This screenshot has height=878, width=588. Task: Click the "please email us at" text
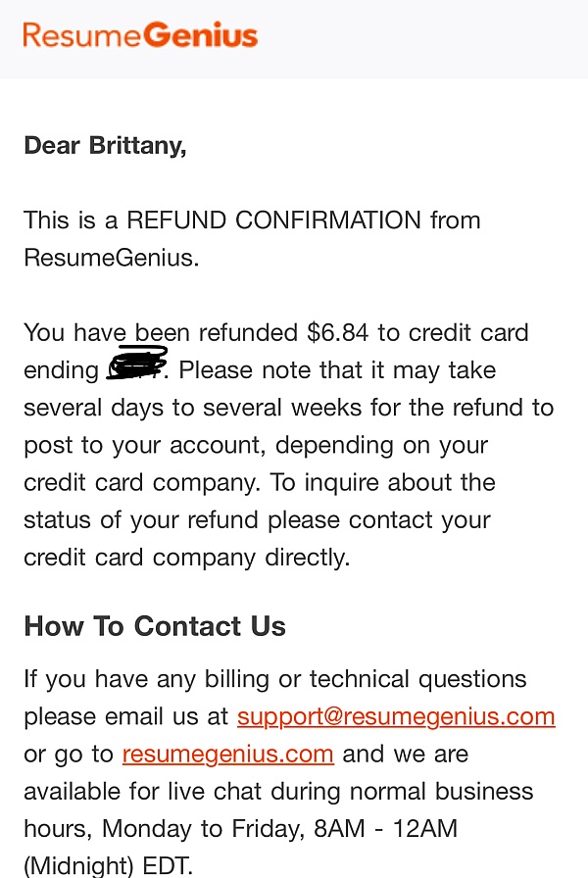(x=126, y=716)
